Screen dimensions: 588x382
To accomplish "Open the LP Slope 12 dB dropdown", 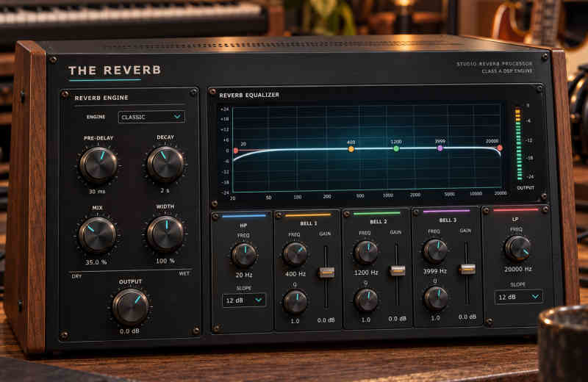I will 519,297.
